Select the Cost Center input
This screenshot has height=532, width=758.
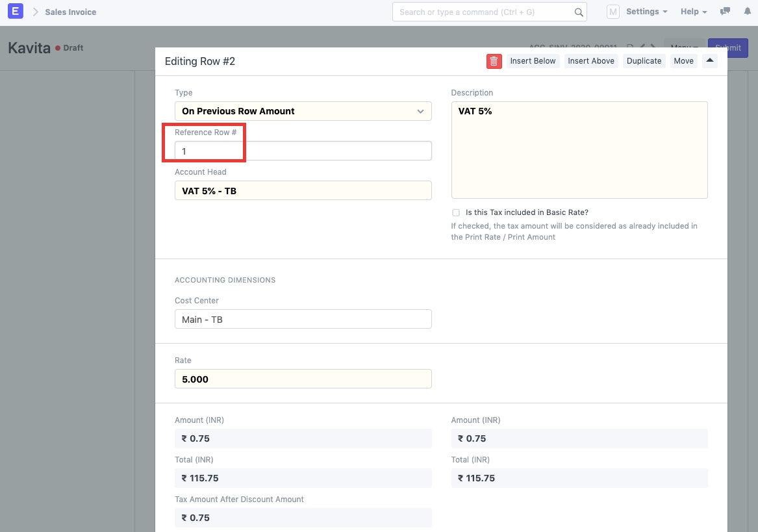(x=303, y=319)
